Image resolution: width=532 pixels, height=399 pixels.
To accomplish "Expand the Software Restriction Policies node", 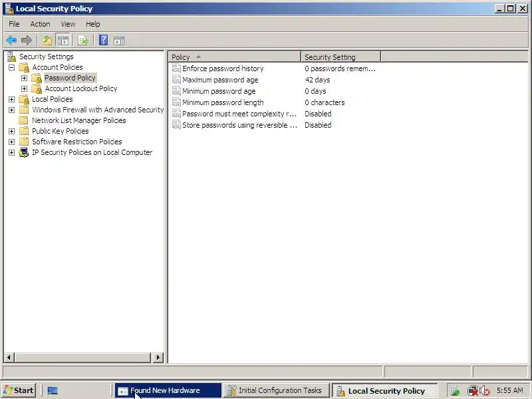I will point(11,142).
